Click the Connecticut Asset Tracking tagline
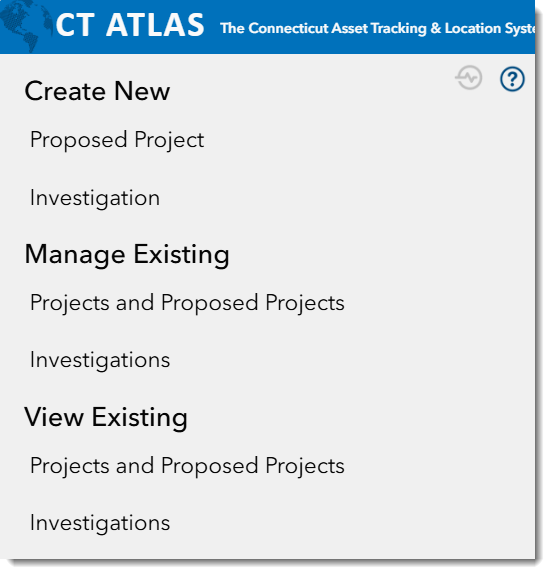This screenshot has width=550, height=574. point(377,28)
